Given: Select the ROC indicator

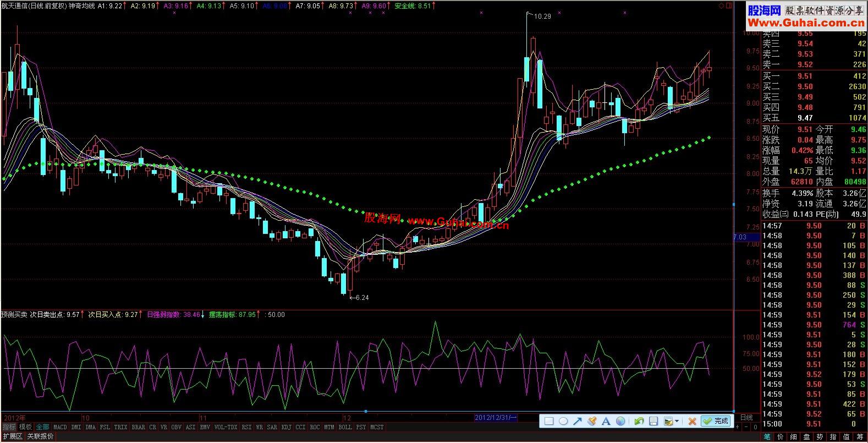Looking at the screenshot, I should coord(315,427).
